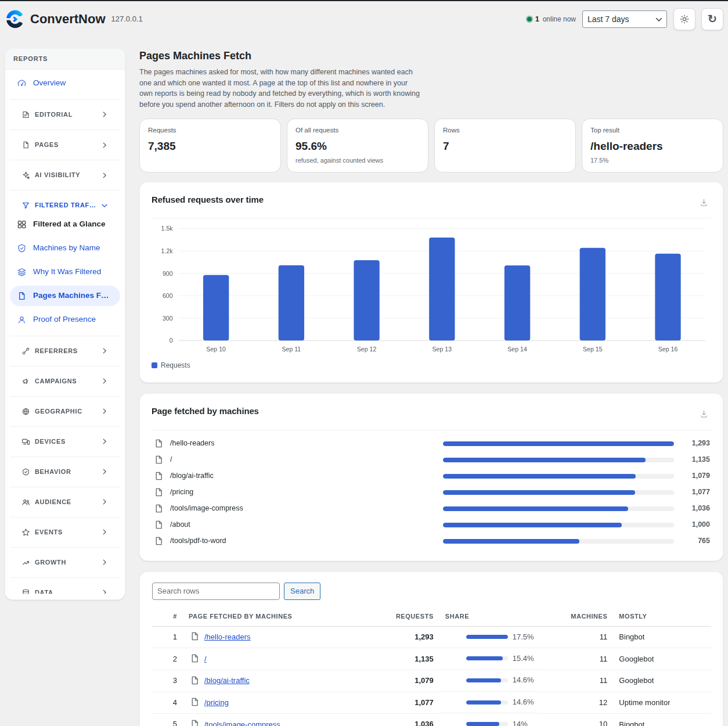Image resolution: width=728 pixels, height=726 pixels.
Task: Open the /blog/ai-traffic table link
Action: click(x=227, y=681)
